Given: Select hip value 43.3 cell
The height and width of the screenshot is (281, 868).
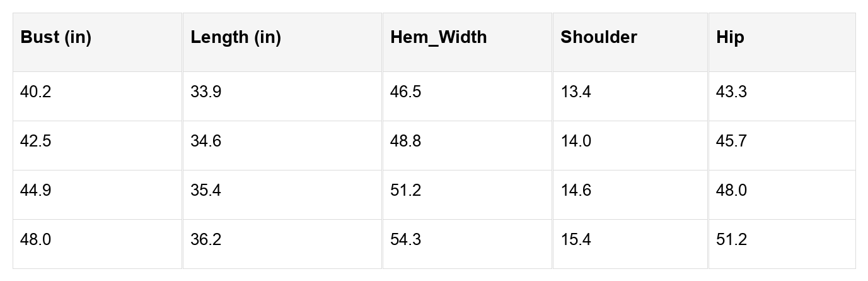Looking at the screenshot, I should pos(782,97).
